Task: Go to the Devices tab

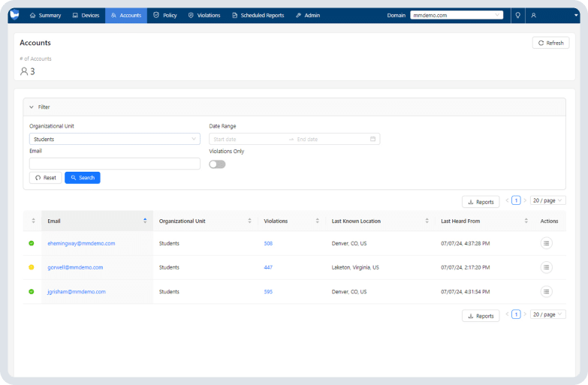Action: coord(86,15)
